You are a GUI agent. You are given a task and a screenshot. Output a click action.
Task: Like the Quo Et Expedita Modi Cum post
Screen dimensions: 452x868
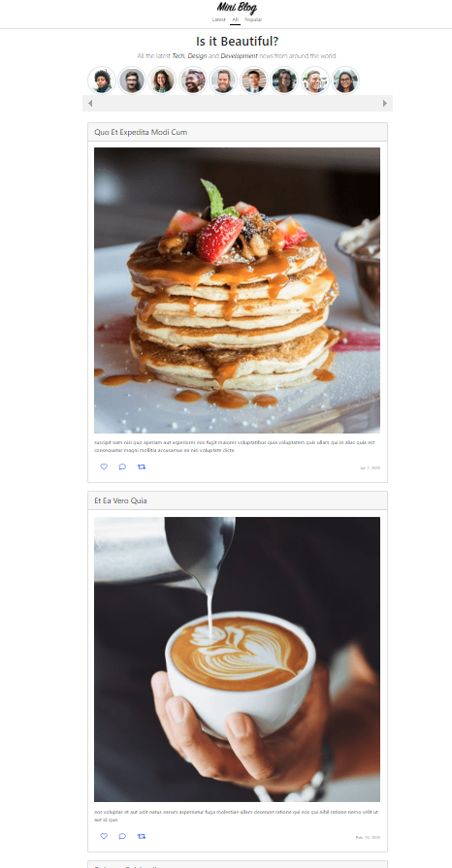104,466
